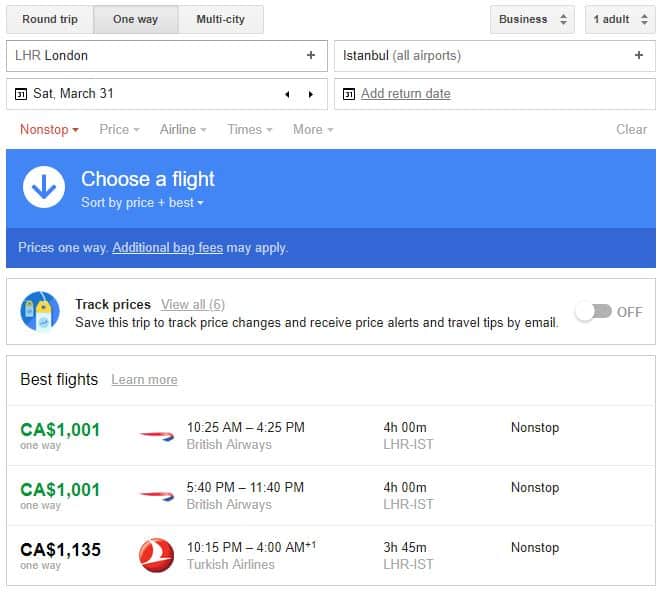Viewport: 667px width, 595px height.
Task: Click the plus icon in Istanbul destination field
Action: point(639,56)
